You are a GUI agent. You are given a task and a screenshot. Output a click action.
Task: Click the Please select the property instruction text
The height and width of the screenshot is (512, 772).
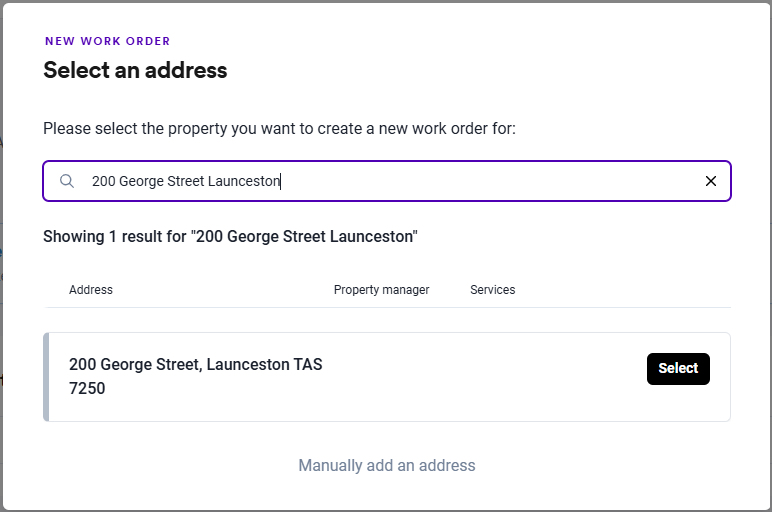coord(279,129)
